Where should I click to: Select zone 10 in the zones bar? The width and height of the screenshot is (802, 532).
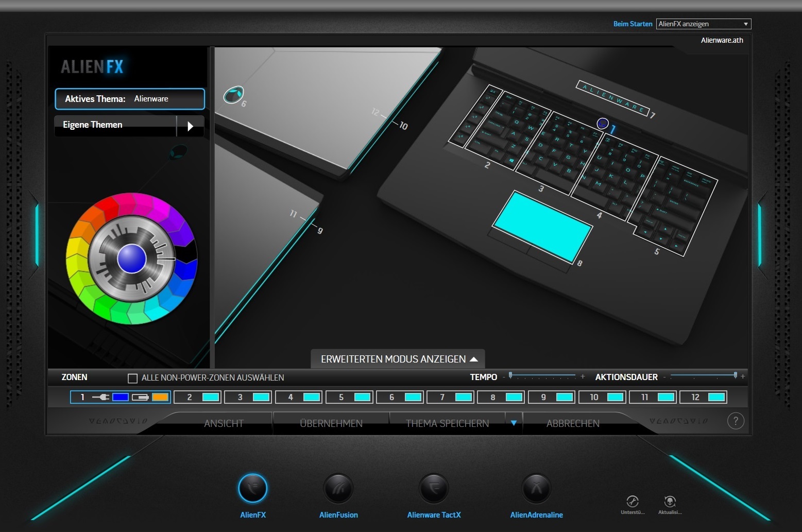click(x=602, y=397)
